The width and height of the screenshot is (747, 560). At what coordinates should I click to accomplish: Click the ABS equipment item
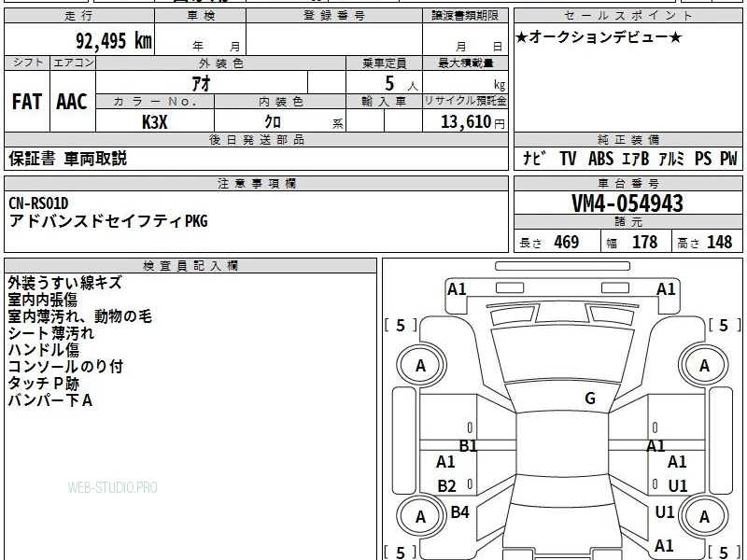click(600, 158)
